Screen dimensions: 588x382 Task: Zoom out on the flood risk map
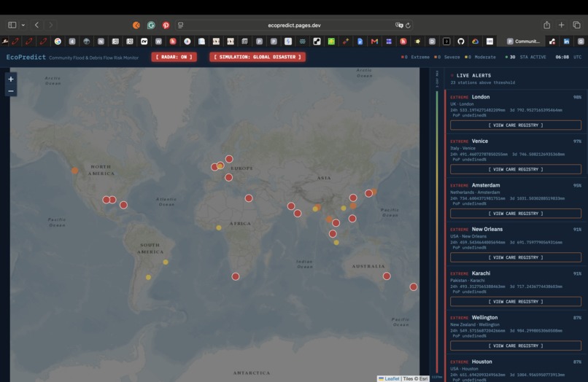click(11, 91)
